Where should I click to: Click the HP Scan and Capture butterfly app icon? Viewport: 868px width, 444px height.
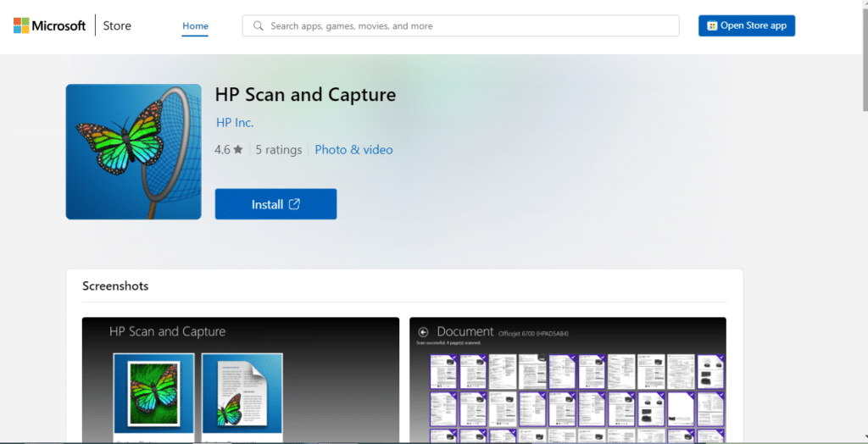click(x=133, y=152)
